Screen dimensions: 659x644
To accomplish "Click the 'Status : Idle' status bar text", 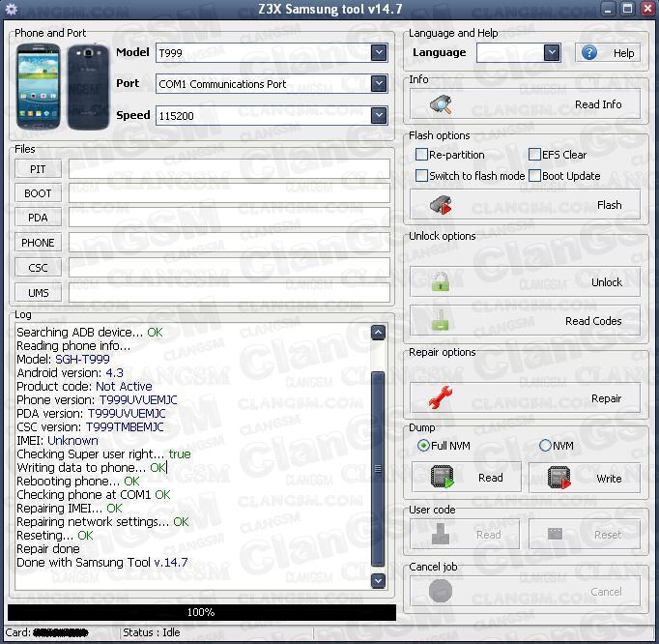I will pyautogui.click(x=152, y=632).
